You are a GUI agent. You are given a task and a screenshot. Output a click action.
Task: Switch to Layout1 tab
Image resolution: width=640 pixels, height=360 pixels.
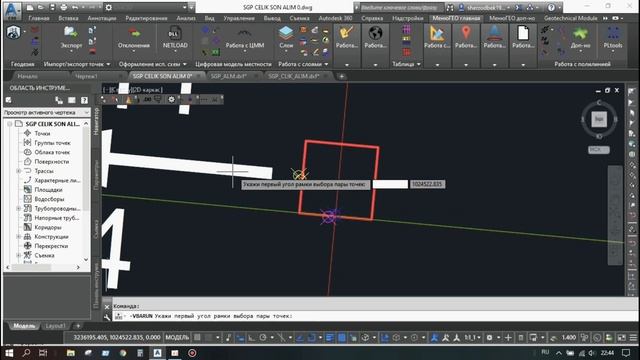(56, 326)
